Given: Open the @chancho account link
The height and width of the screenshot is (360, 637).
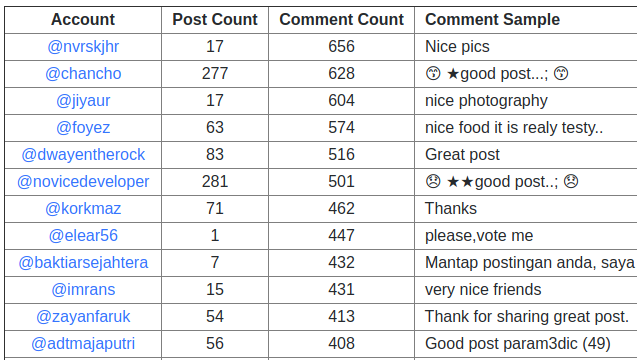Looking at the screenshot, I should tap(83, 74).
